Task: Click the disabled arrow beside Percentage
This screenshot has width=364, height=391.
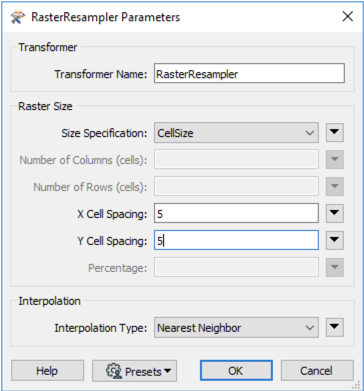Action: [x=335, y=267]
